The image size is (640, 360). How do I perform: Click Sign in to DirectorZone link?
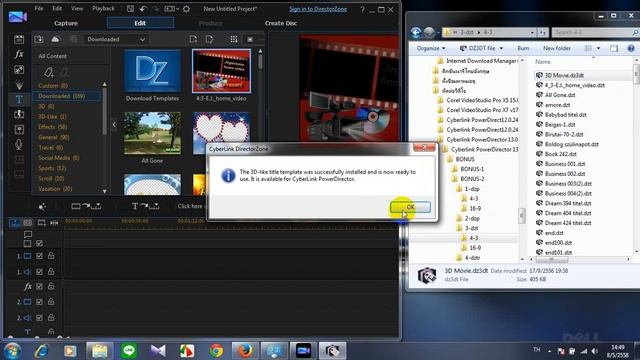[x=318, y=9]
